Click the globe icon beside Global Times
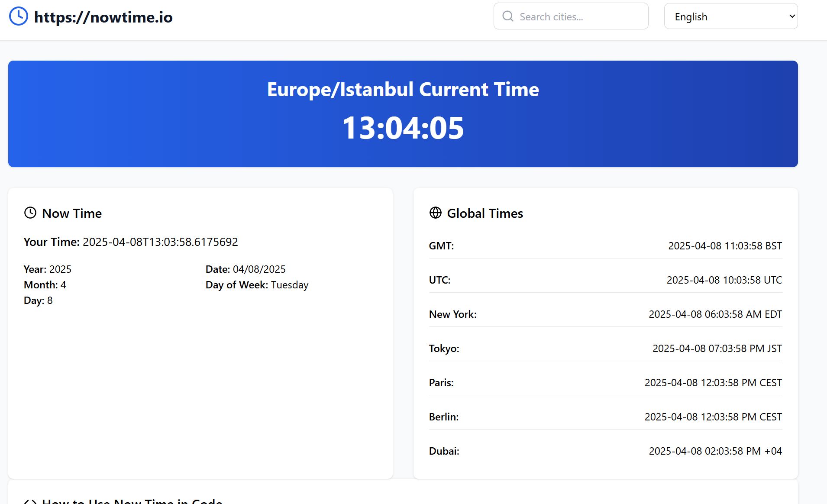The height and width of the screenshot is (504, 827). pos(435,213)
